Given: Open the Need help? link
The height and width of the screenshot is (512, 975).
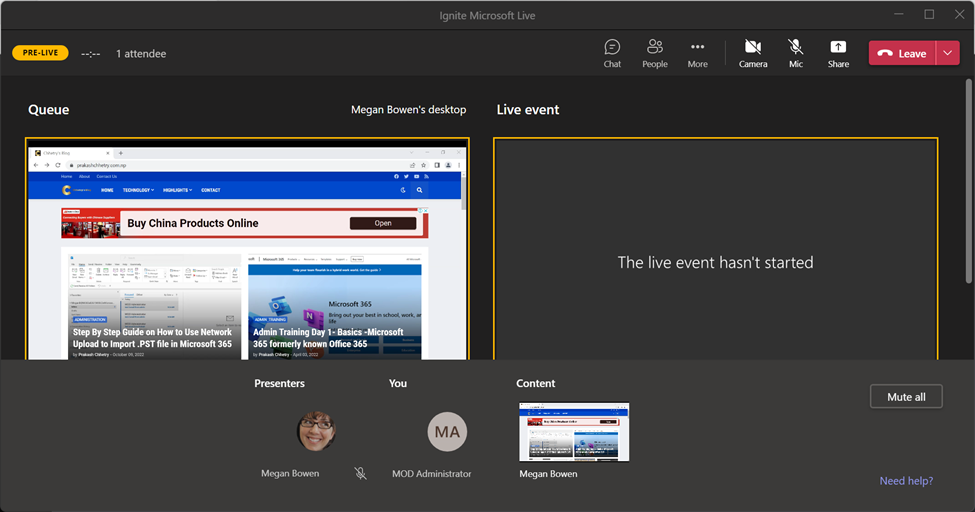Looking at the screenshot, I should tap(906, 480).
